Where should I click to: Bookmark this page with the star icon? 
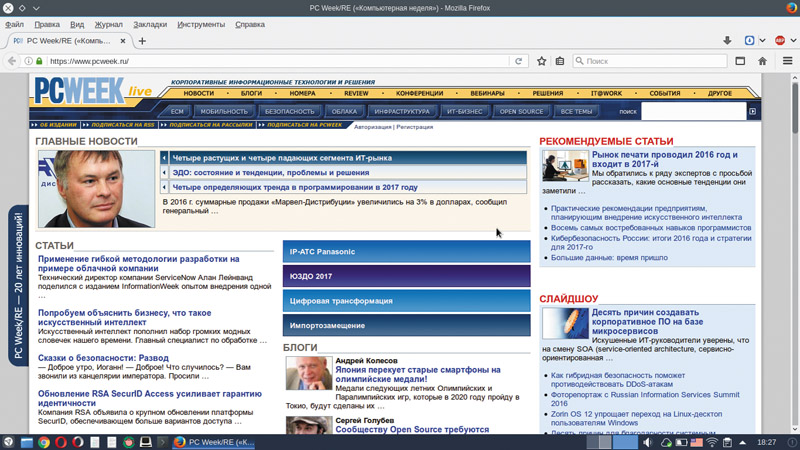(541, 61)
